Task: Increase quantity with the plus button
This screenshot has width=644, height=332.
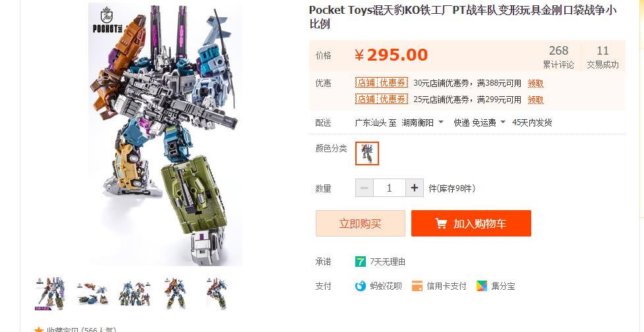Action: (415, 188)
